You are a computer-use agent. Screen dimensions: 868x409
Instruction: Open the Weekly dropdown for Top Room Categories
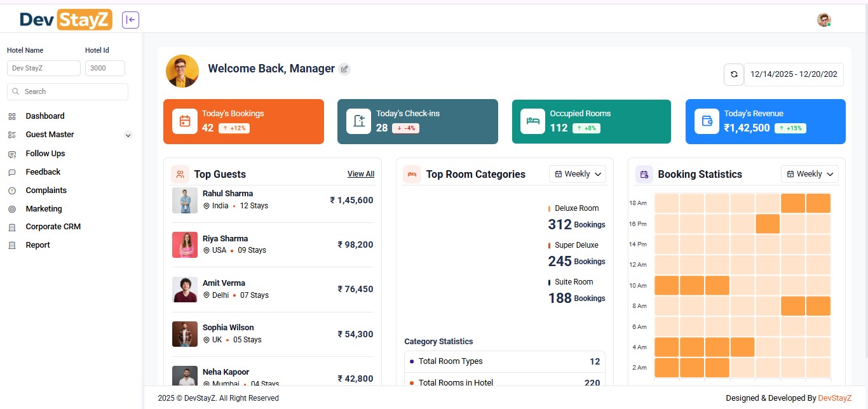[x=577, y=173]
